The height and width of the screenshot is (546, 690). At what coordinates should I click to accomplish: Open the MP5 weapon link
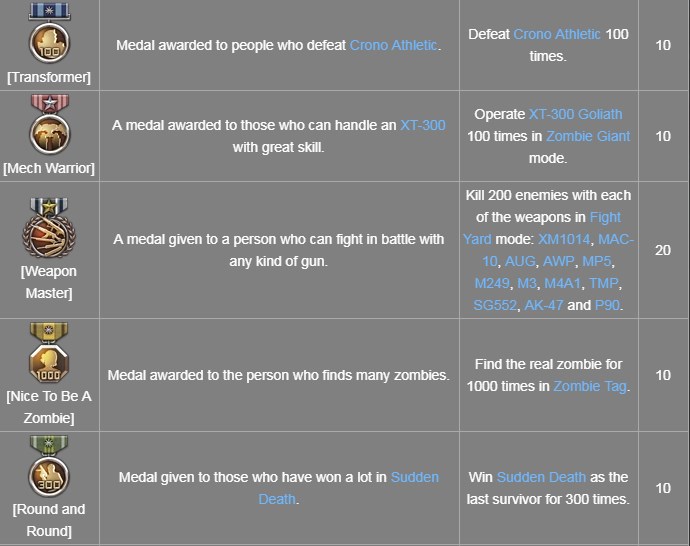(599, 261)
